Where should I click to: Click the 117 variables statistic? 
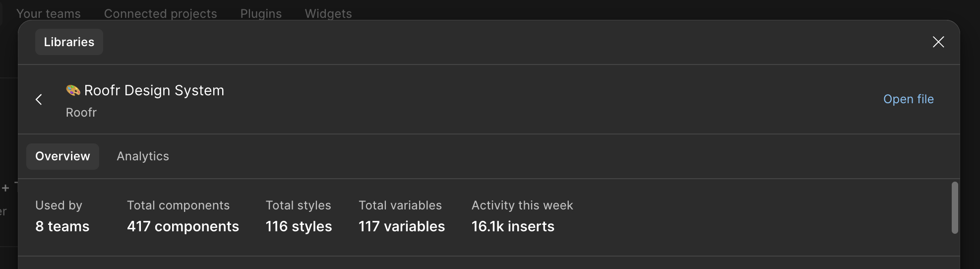[x=401, y=226]
